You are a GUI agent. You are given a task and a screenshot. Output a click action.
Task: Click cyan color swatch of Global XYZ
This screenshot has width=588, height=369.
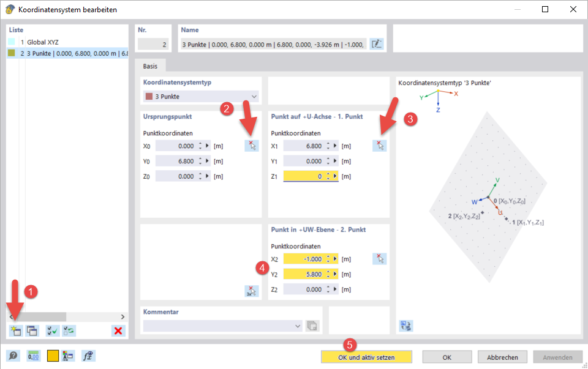pos(12,42)
